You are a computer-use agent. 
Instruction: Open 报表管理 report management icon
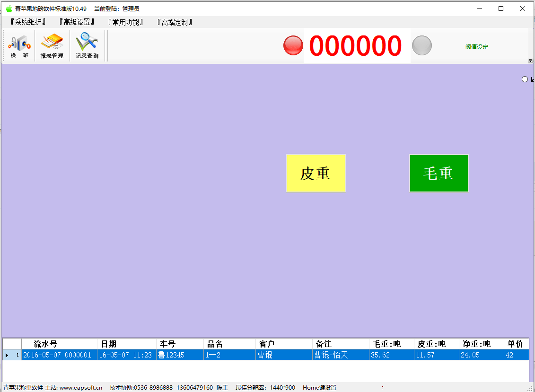click(x=52, y=45)
